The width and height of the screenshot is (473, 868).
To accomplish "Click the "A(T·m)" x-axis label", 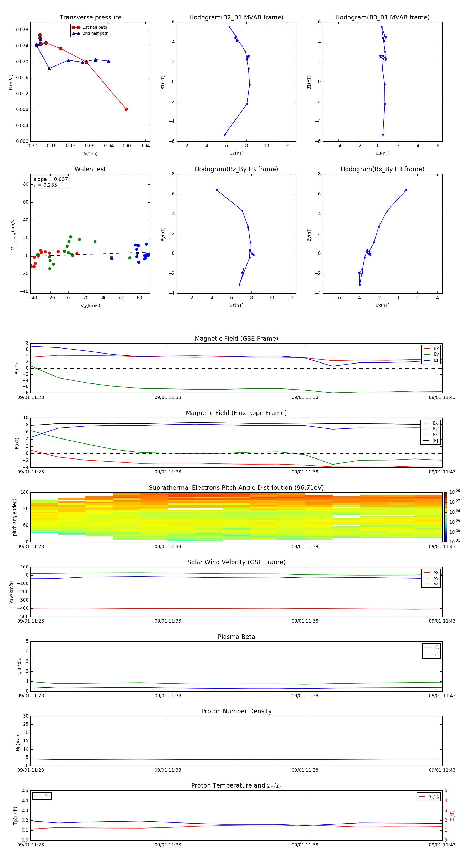I will (90, 154).
